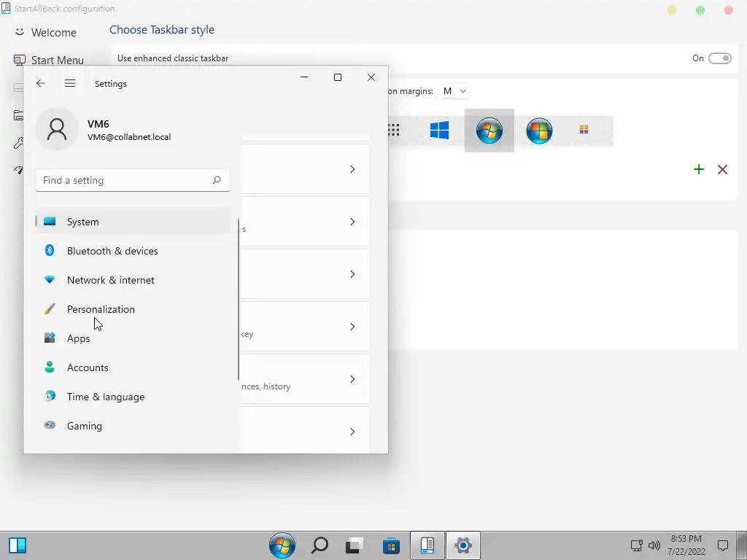Switch to Settings gear taskbar icon
This screenshot has height=560, width=747.
[463, 545]
